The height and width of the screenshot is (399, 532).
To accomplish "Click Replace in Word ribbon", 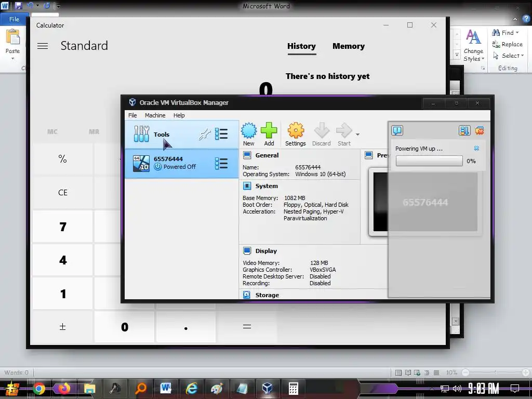I will point(507,44).
